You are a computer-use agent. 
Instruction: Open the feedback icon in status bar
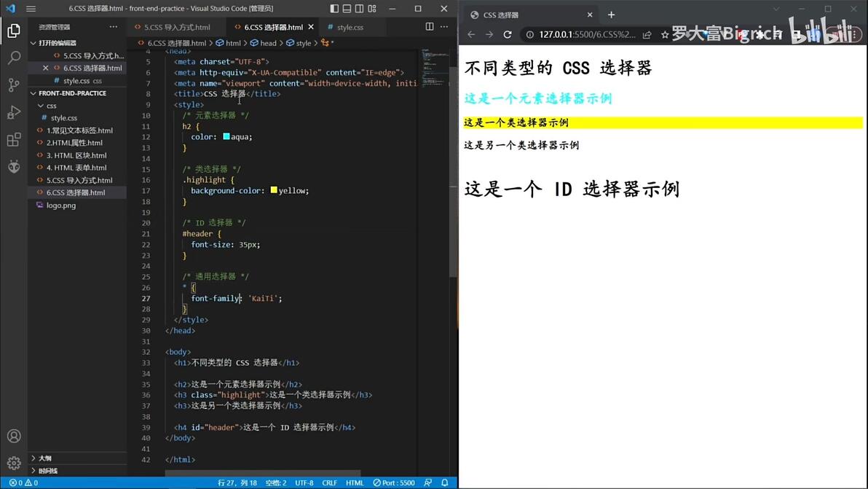click(428, 483)
